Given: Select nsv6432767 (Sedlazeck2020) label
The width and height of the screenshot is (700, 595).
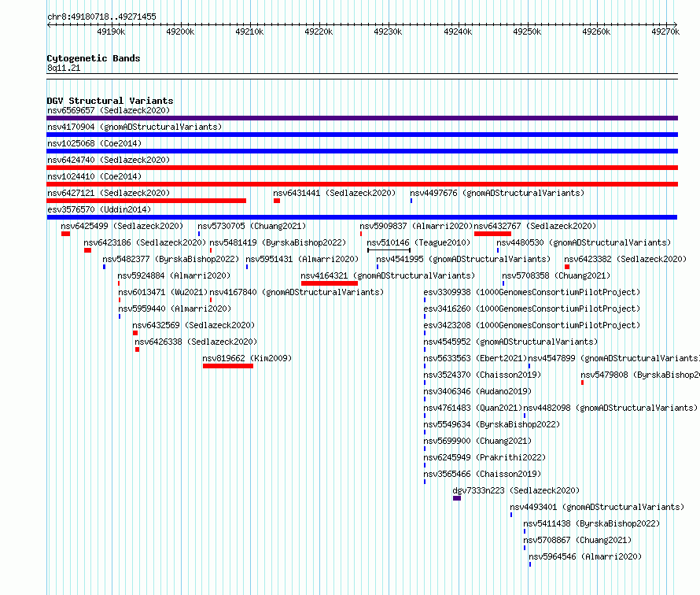Looking at the screenshot, I should point(535,226).
